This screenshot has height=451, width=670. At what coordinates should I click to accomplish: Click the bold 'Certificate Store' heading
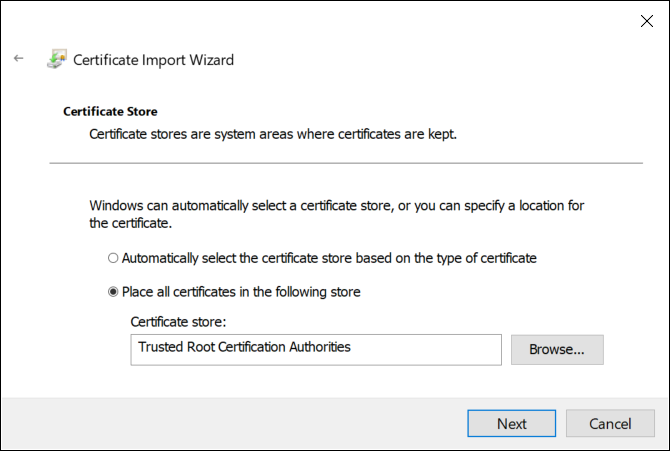click(x=110, y=111)
